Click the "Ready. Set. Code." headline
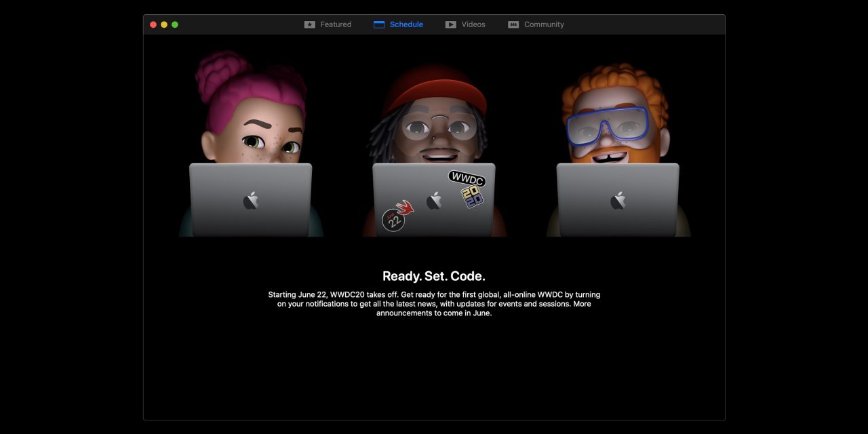The height and width of the screenshot is (434, 868). click(434, 276)
